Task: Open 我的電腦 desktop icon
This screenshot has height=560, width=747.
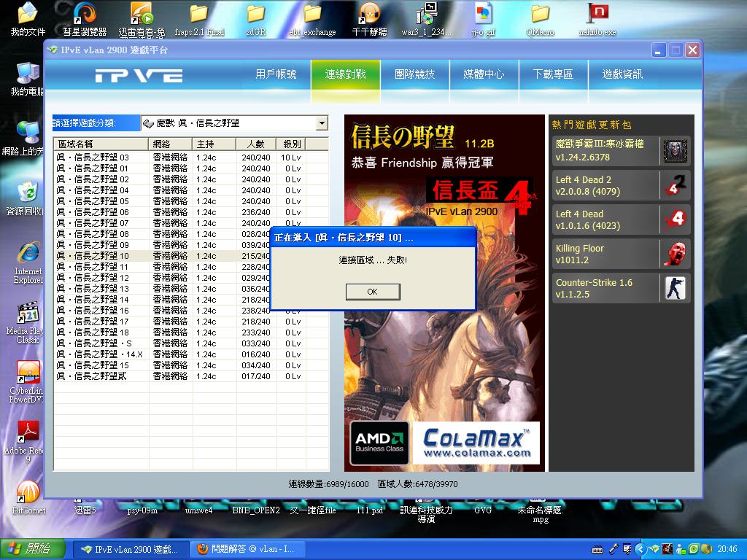Action: point(27,78)
